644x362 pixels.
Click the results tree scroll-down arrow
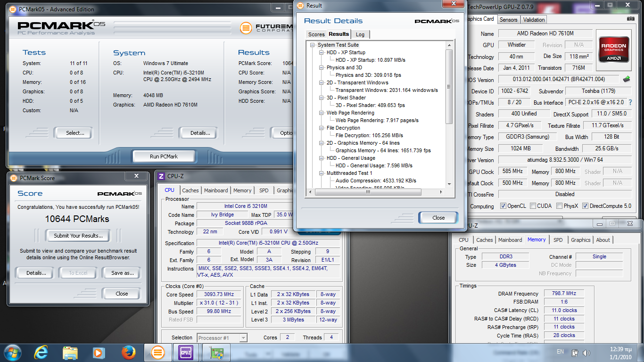click(x=449, y=184)
